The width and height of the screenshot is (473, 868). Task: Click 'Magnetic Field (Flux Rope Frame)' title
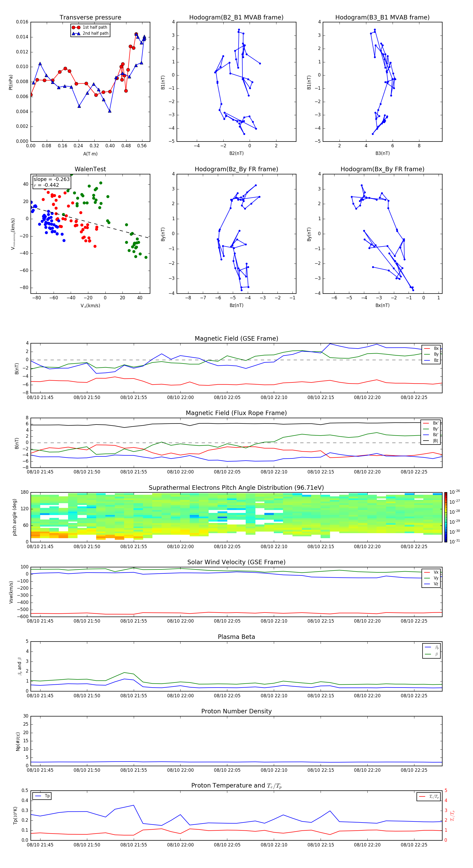coord(236,413)
